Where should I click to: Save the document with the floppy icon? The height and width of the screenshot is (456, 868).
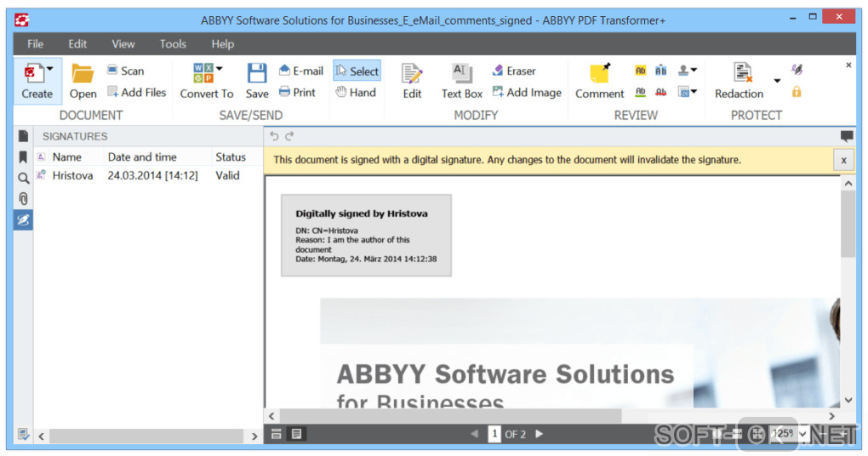(x=257, y=73)
